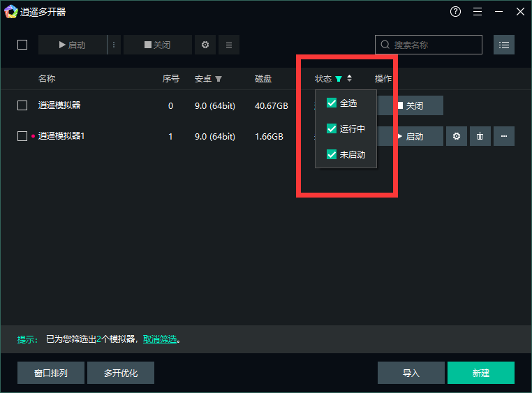Toggle the list view icon beside search

(x=504, y=45)
